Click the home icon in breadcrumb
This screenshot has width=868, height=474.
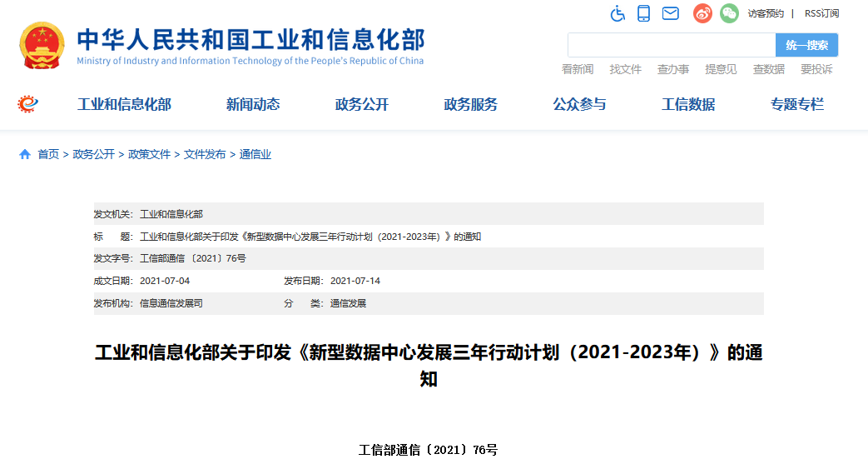(24, 154)
